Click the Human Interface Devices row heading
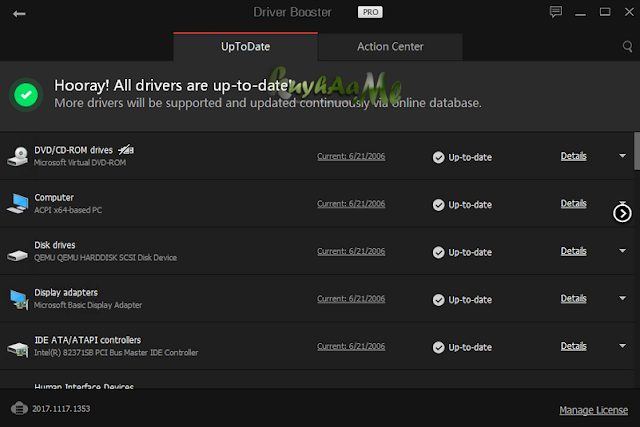Viewport: 640px width, 427px height. [84, 386]
